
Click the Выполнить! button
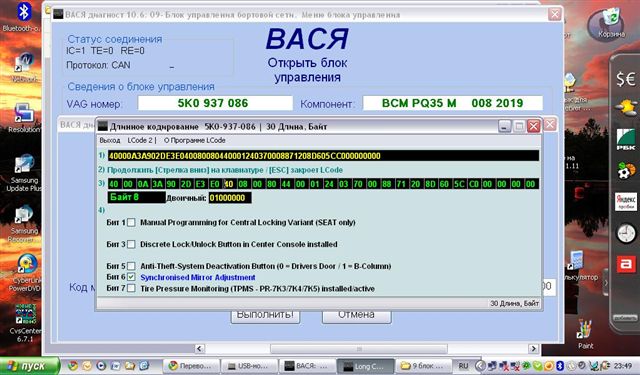pos(265,316)
